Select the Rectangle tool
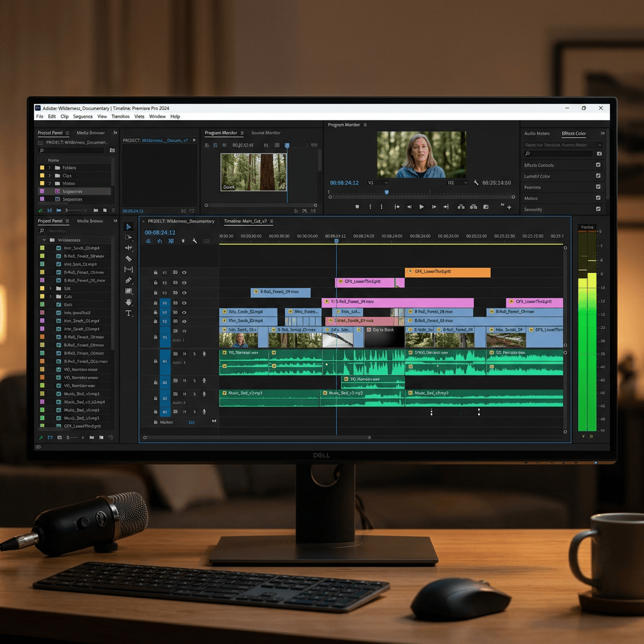 (x=128, y=291)
